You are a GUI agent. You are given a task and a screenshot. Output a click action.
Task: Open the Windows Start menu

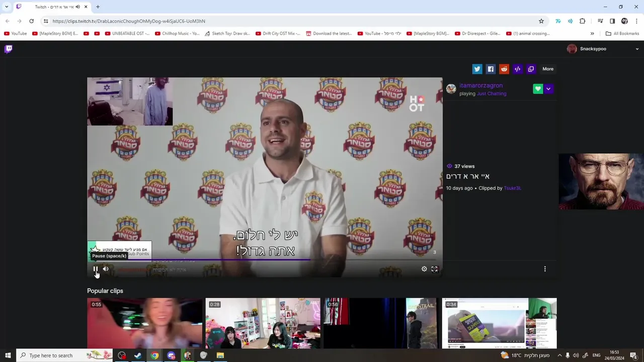click(x=8, y=355)
